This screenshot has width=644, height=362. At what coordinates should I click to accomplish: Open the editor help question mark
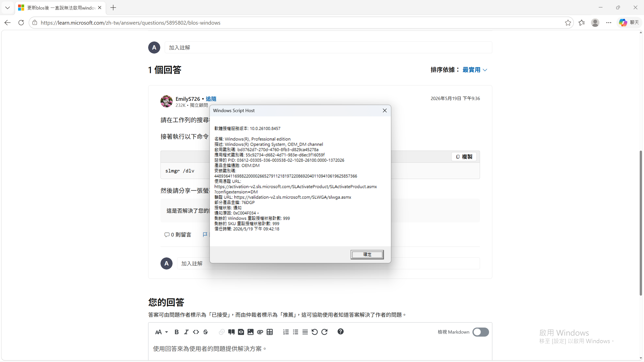(341, 332)
